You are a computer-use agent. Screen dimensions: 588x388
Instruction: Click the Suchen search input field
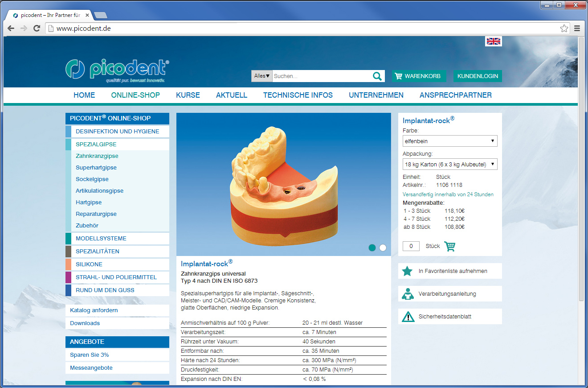pos(322,76)
